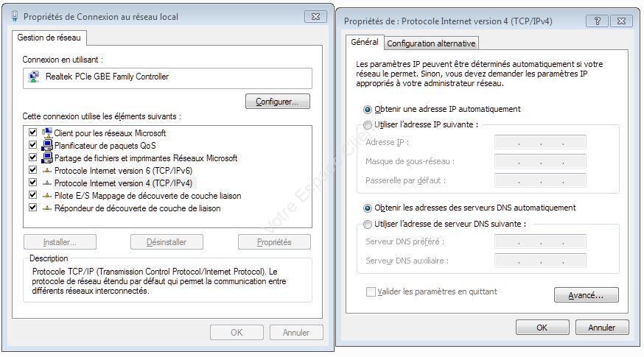644x357 pixels.
Task: Choose Utiliser l'adresse de serveur DNS suivante
Action: [368, 225]
